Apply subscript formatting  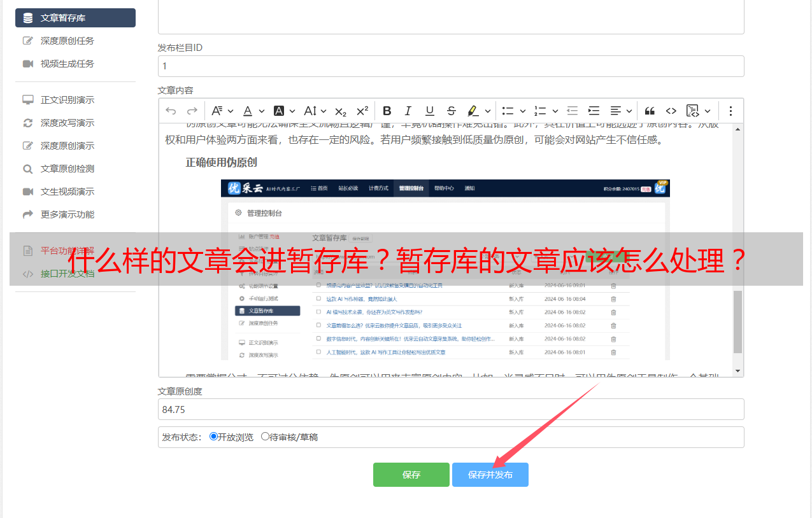click(341, 111)
